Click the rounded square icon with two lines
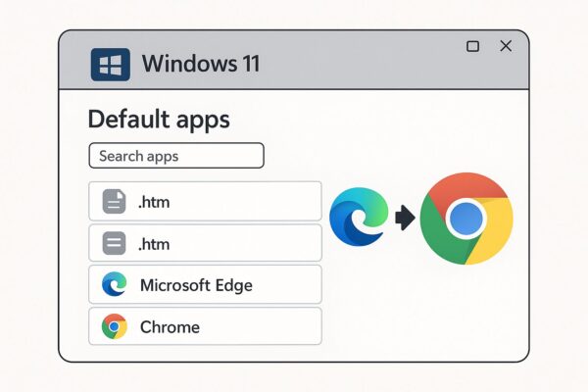 (x=114, y=243)
